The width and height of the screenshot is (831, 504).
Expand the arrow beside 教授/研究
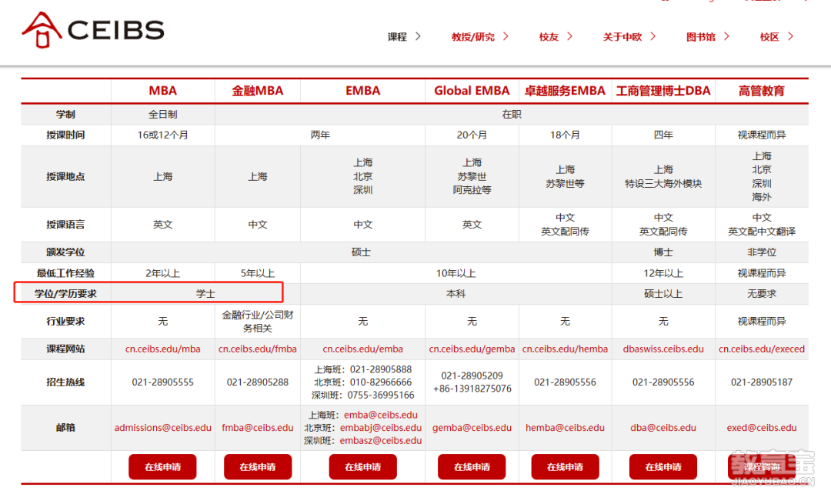coord(506,36)
